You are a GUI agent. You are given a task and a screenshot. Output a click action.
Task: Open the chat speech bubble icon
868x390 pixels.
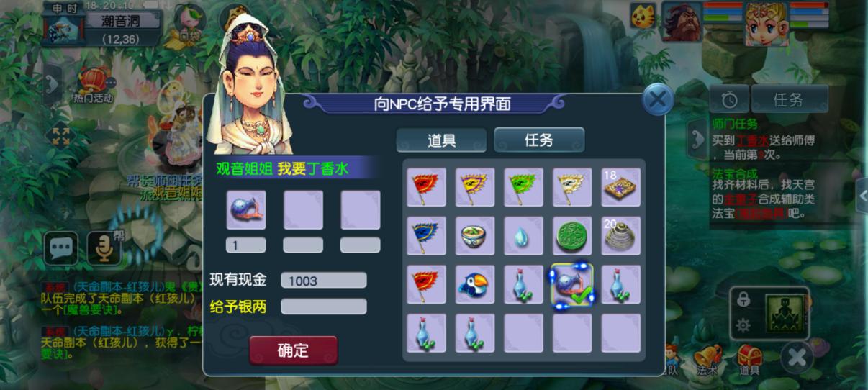coord(61,248)
